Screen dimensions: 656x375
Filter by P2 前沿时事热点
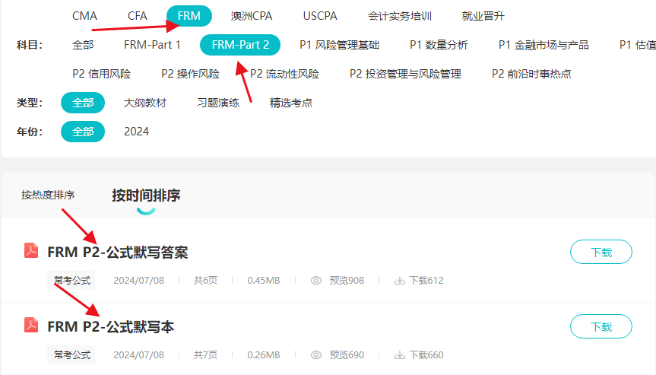[531, 74]
